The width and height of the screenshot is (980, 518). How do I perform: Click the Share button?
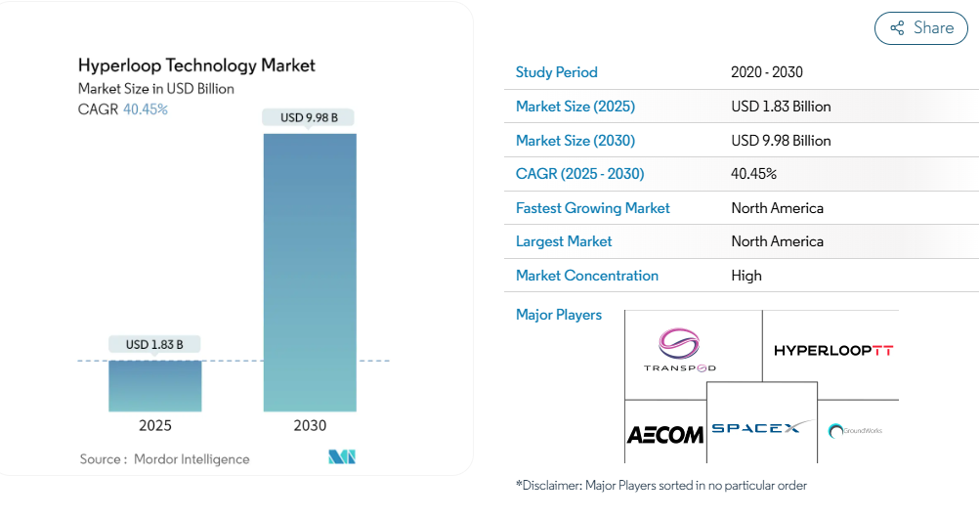coord(920,28)
